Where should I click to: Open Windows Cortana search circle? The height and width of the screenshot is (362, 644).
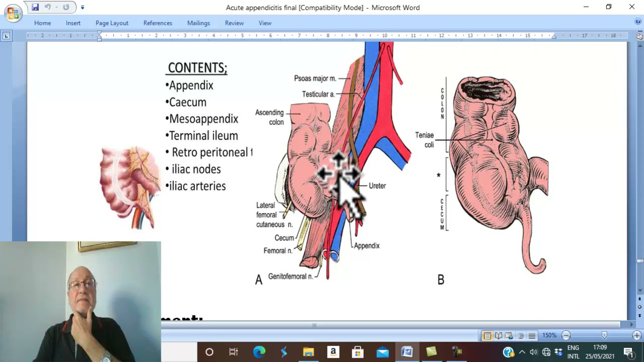[209, 352]
